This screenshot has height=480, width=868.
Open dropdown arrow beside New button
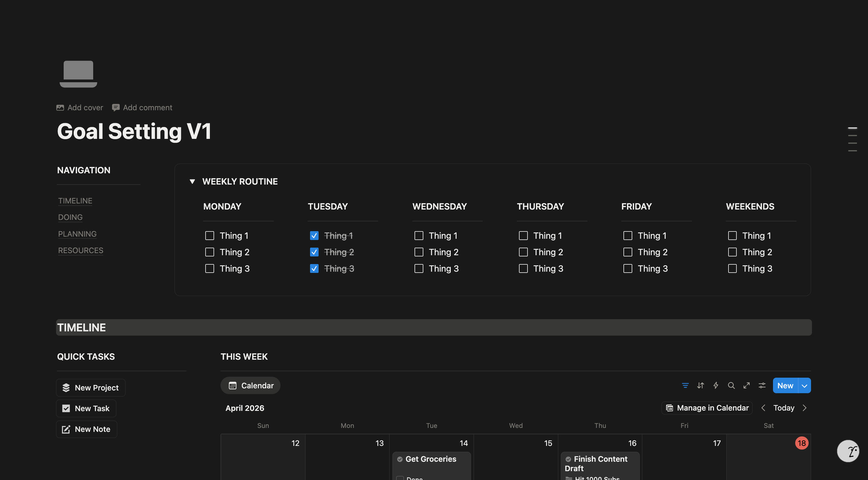(x=804, y=386)
